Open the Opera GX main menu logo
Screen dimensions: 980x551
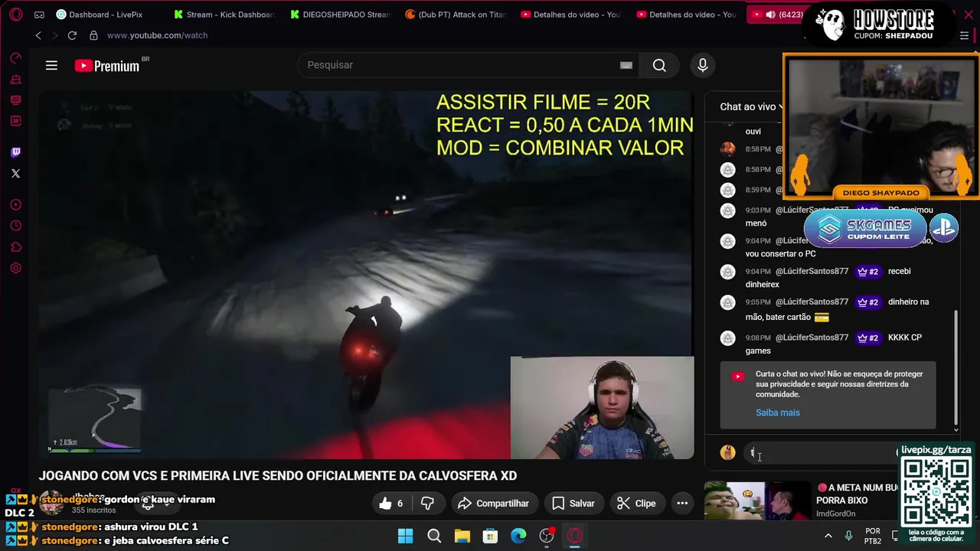pos(16,14)
